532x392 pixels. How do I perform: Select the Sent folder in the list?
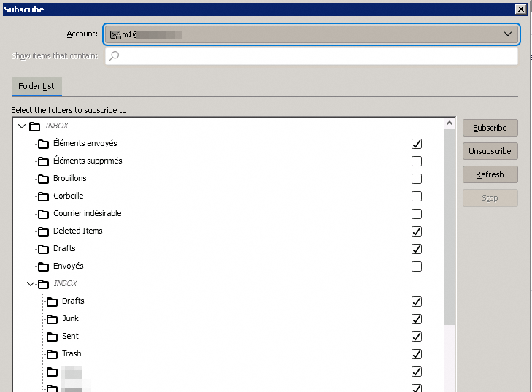coord(70,336)
